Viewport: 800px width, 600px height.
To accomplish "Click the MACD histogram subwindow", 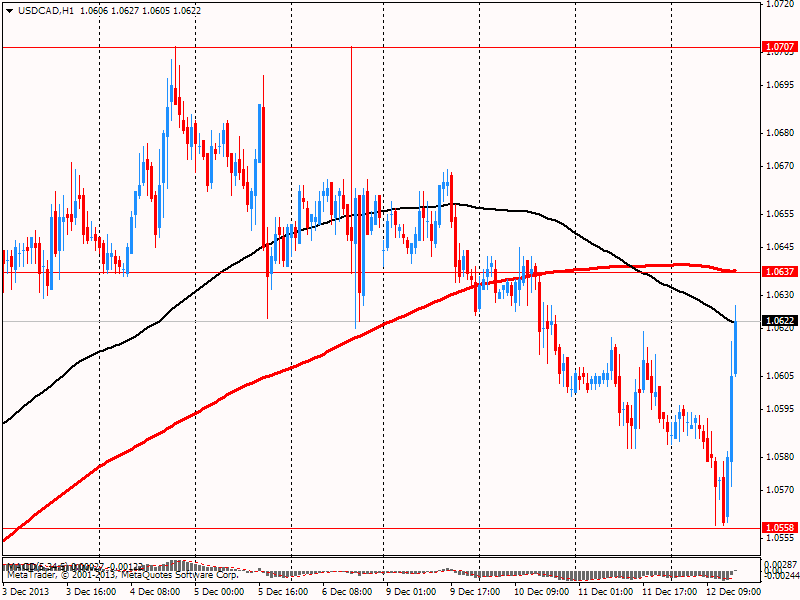I will coord(400,572).
